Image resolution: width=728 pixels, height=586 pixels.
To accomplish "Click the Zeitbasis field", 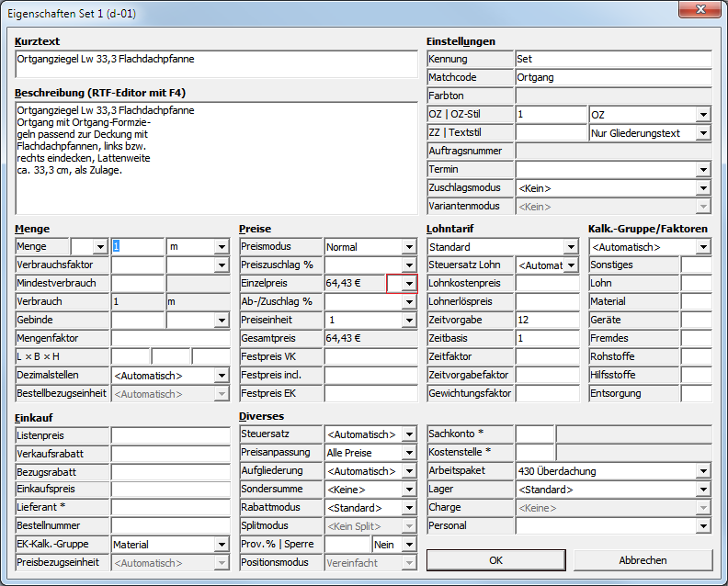I will coord(548,339).
